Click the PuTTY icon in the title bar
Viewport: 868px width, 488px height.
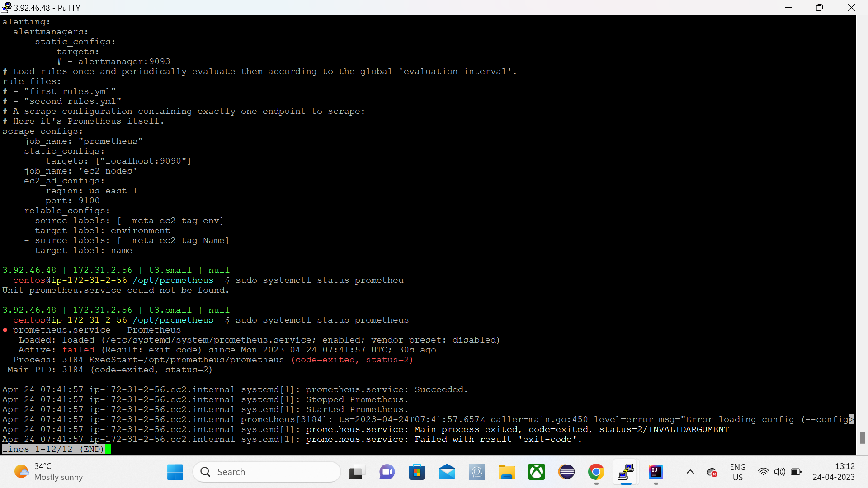pyautogui.click(x=6, y=8)
